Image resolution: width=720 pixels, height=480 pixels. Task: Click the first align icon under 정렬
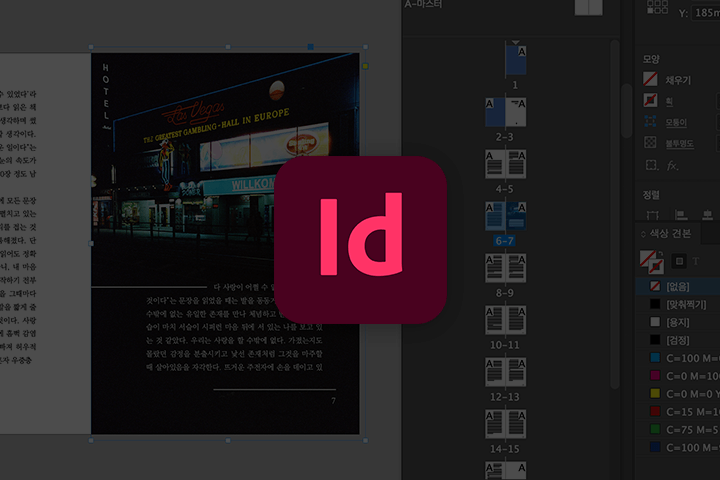click(x=652, y=215)
